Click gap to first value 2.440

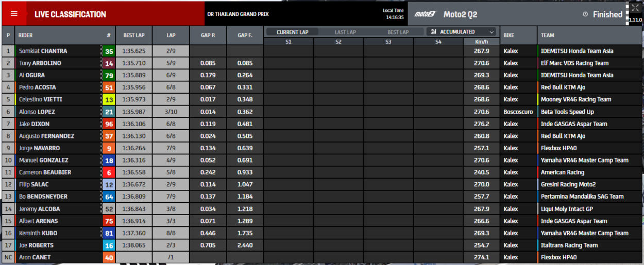[x=245, y=245]
